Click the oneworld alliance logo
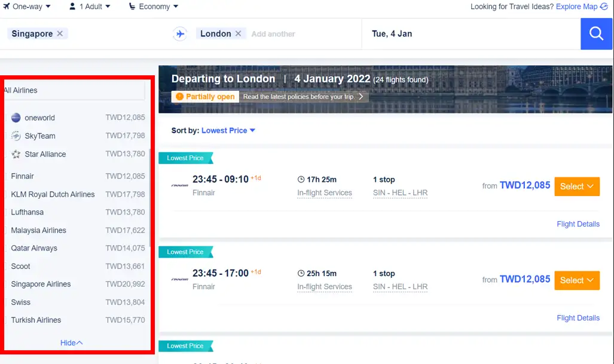Screen dimensions: 614x364 (x=16, y=117)
